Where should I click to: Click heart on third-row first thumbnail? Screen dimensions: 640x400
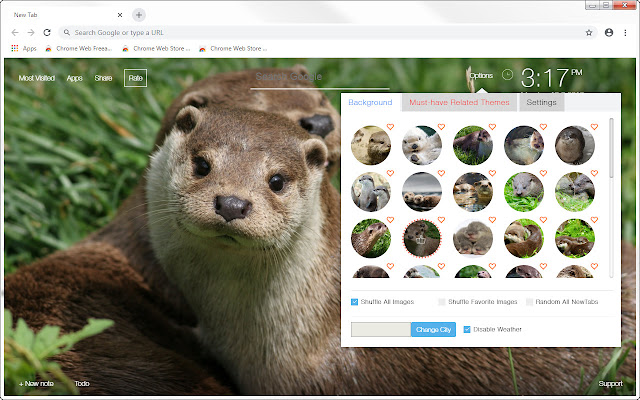pos(390,220)
